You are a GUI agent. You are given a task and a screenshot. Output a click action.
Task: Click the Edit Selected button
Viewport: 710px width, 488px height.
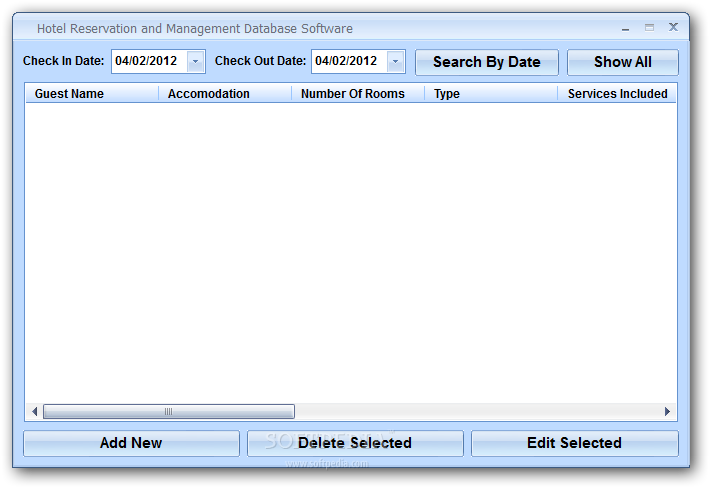coord(575,443)
